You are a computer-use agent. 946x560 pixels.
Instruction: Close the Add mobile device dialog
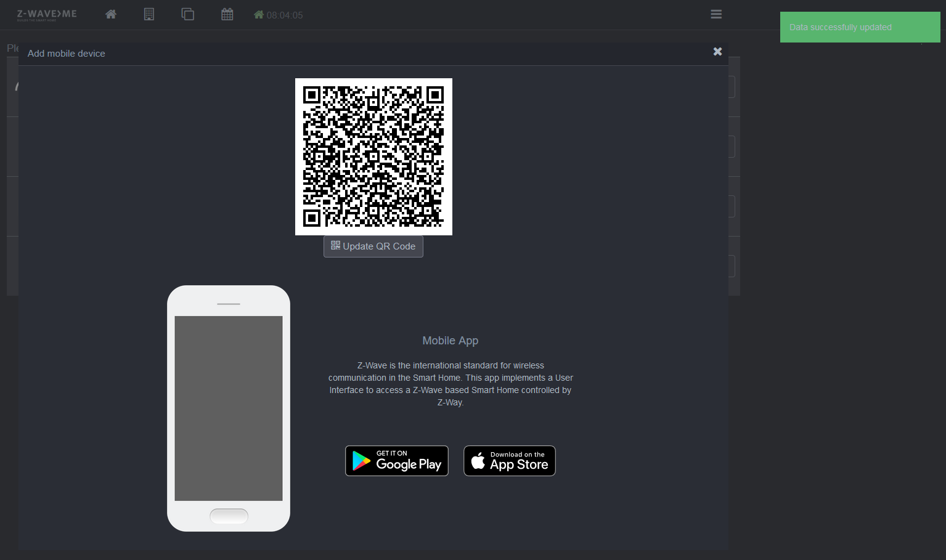click(x=717, y=52)
